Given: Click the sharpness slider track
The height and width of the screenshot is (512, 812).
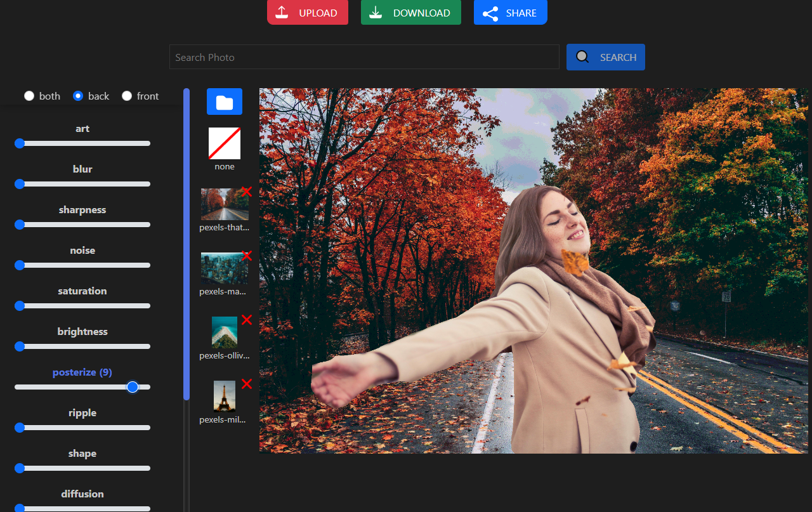Looking at the screenshot, I should coord(82,225).
